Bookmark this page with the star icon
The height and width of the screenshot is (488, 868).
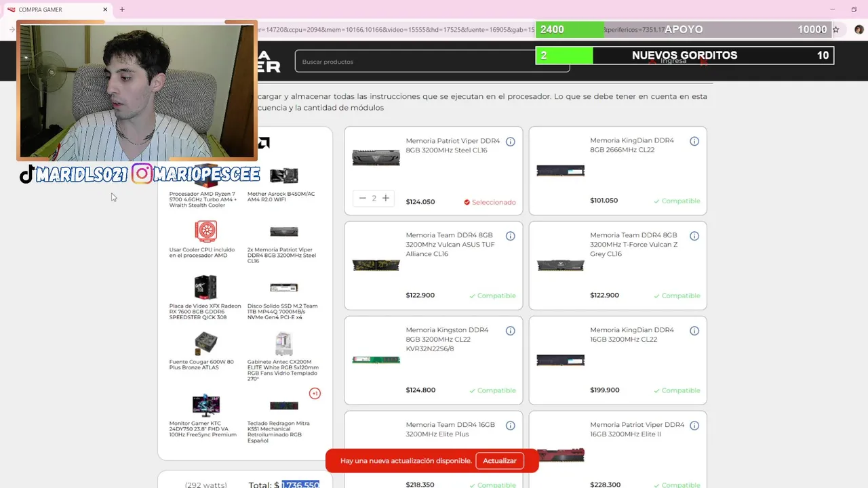[836, 30]
